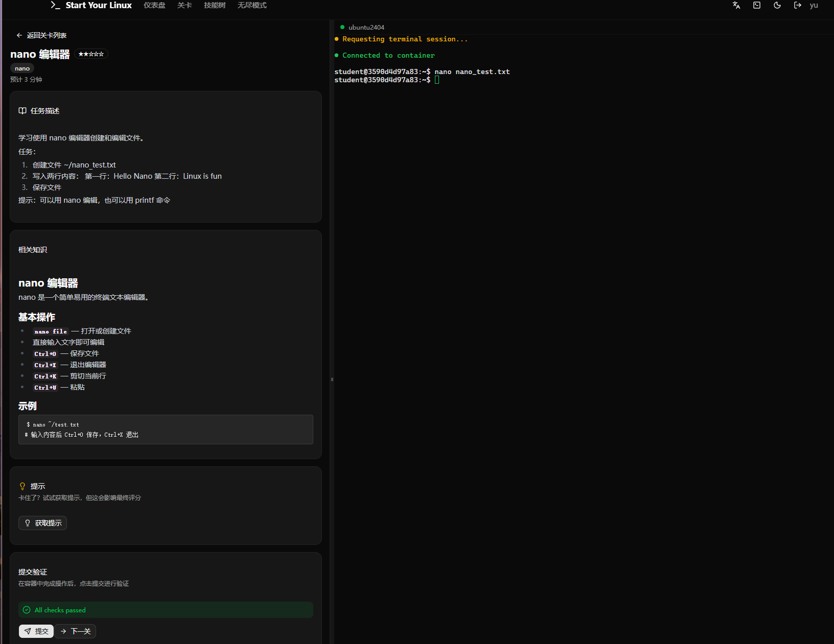Image resolution: width=834 pixels, height=644 pixels.
Task: Focus the terminal at the empty prompt cursor
Action: (x=437, y=80)
